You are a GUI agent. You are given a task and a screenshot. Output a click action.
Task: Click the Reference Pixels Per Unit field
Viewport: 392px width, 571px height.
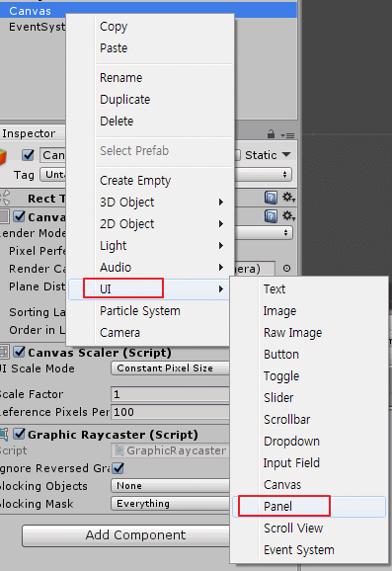[170, 412]
